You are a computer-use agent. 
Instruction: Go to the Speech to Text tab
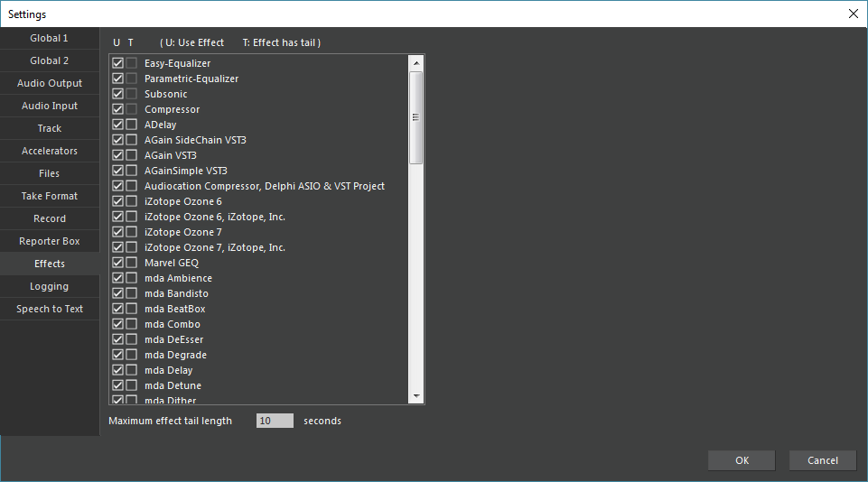click(50, 309)
